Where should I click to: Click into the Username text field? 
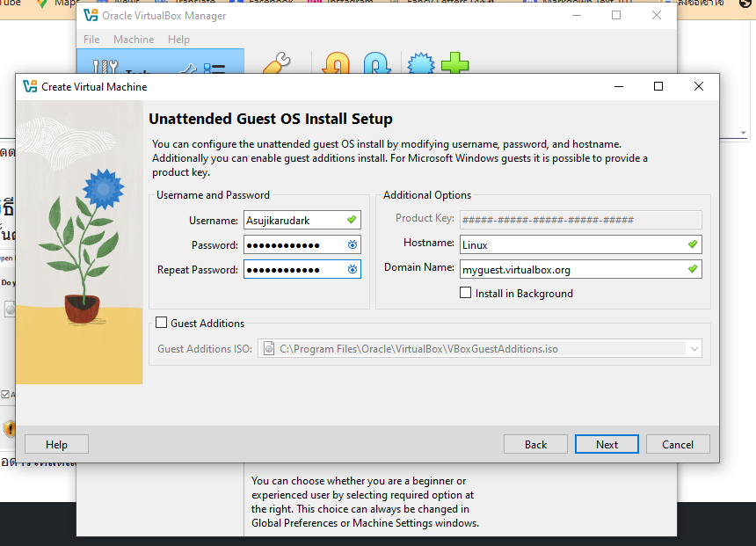tap(293, 221)
